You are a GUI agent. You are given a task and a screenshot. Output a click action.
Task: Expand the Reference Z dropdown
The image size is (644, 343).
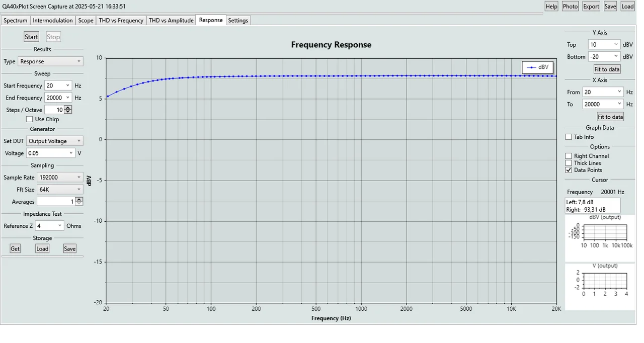49,225
